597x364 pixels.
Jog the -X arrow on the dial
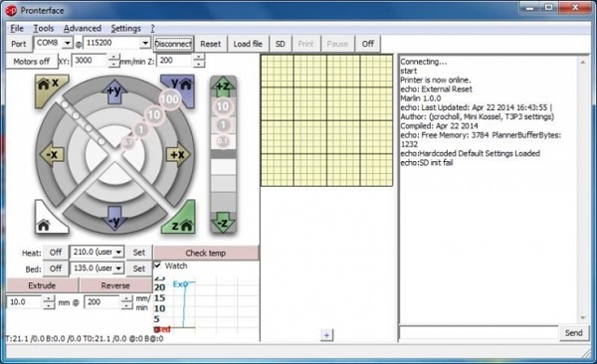point(52,154)
